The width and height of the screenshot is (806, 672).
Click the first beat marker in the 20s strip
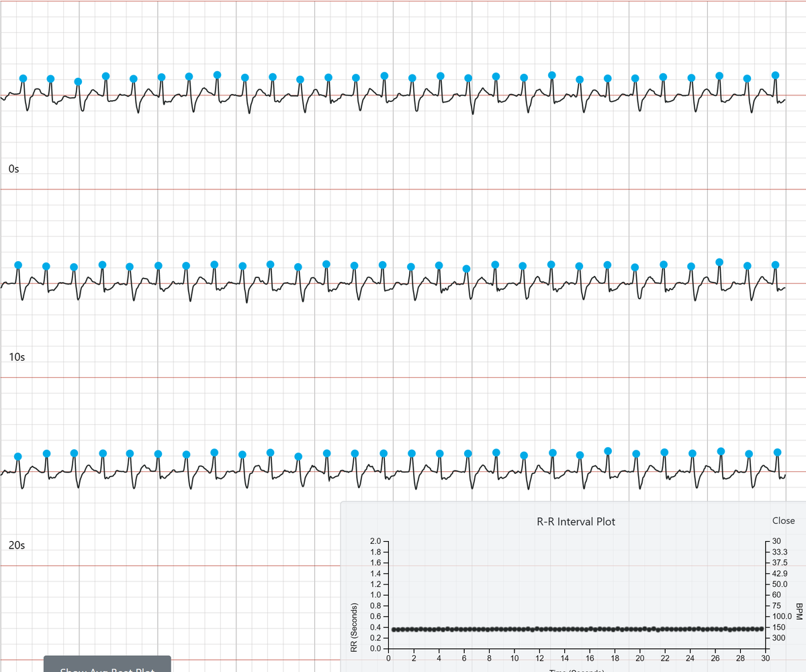(x=18, y=457)
